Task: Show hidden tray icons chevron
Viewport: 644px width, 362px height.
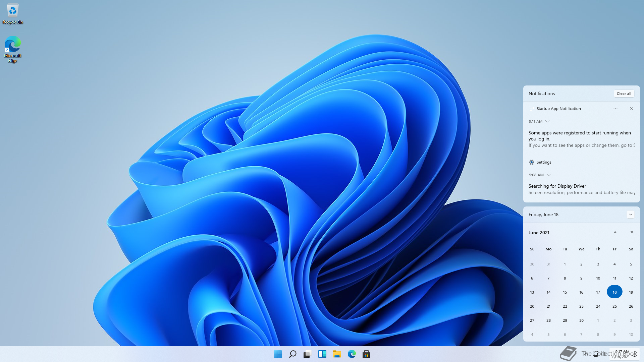Action: click(x=586, y=354)
